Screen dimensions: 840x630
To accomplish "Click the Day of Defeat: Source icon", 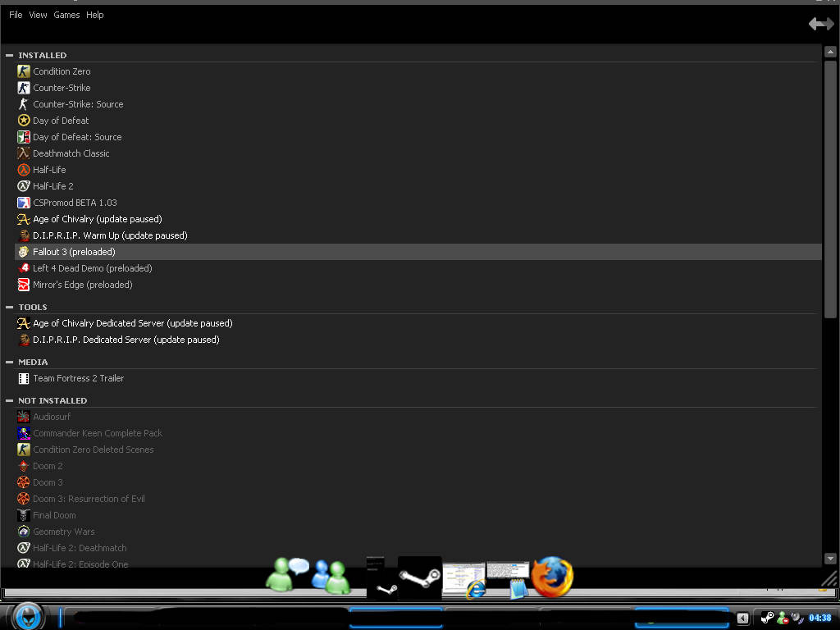I will coord(24,137).
